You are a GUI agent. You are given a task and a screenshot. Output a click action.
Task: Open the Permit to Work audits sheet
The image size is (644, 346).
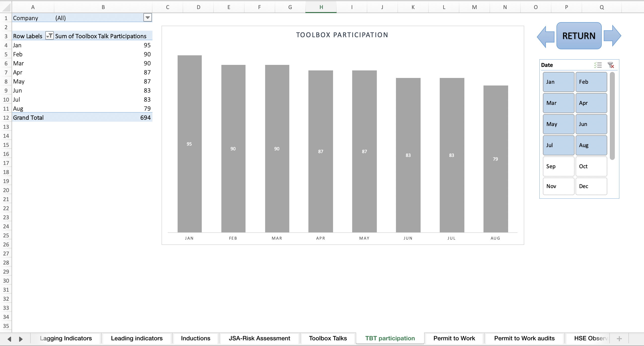point(524,338)
